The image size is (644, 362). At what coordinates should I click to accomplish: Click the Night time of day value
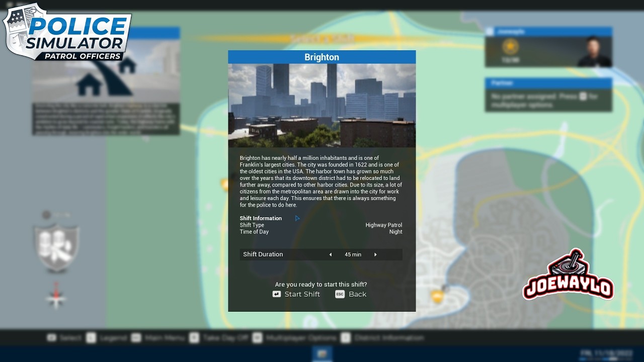[x=395, y=232]
